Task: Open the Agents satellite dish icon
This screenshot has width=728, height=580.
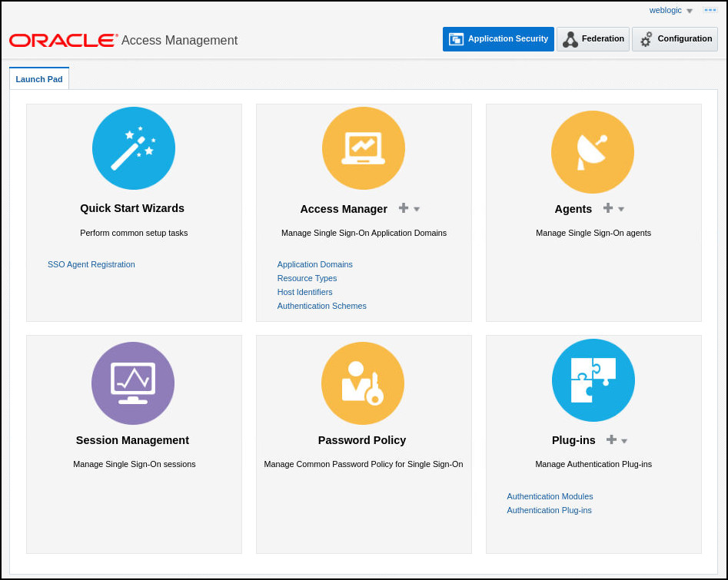Action: coord(593,152)
